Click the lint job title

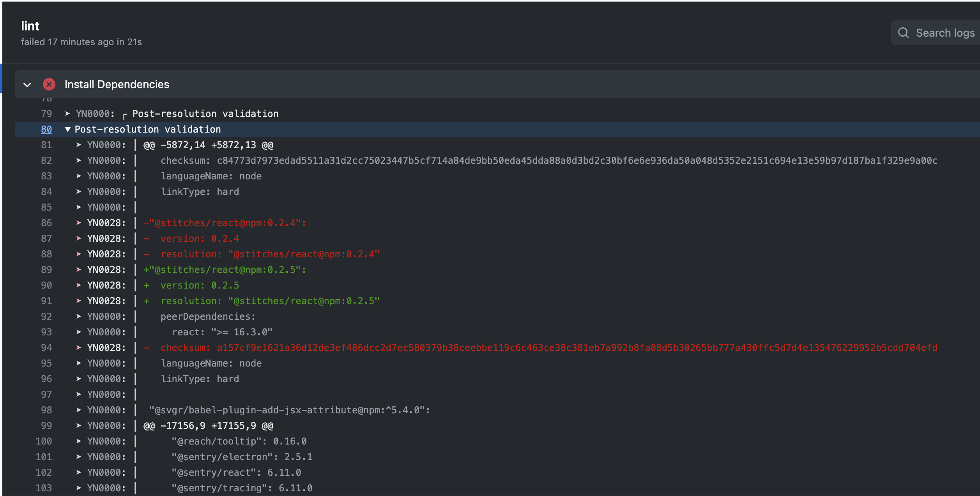(x=30, y=26)
